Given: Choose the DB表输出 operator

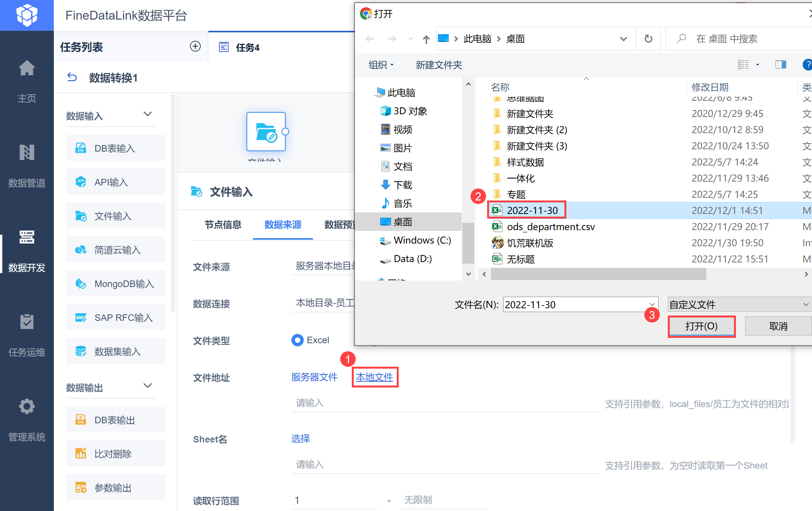Looking at the screenshot, I should click(115, 420).
